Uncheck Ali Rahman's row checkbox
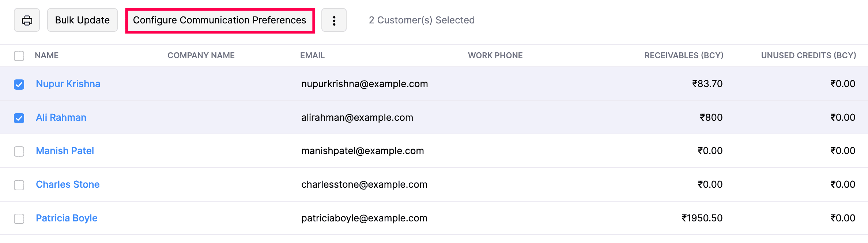This screenshot has height=243, width=868. tap(19, 118)
